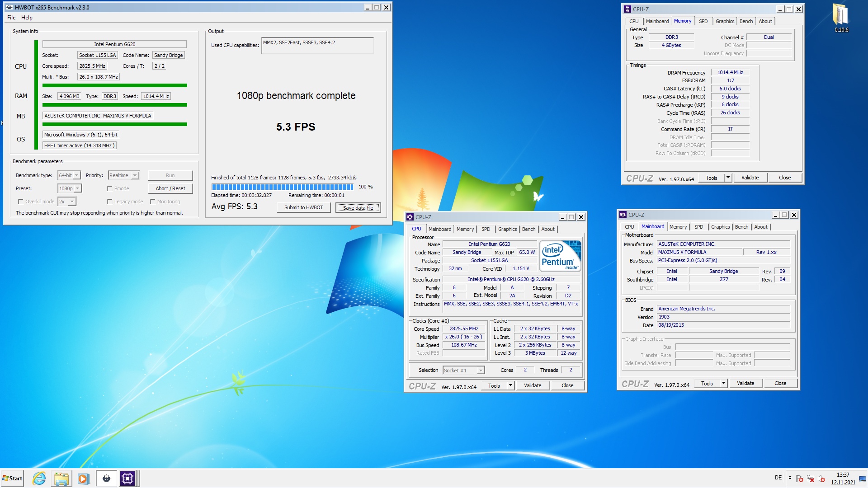This screenshot has height=488, width=868.
Task: Switch to Mainboard tab in CPU window
Action: coord(440,229)
